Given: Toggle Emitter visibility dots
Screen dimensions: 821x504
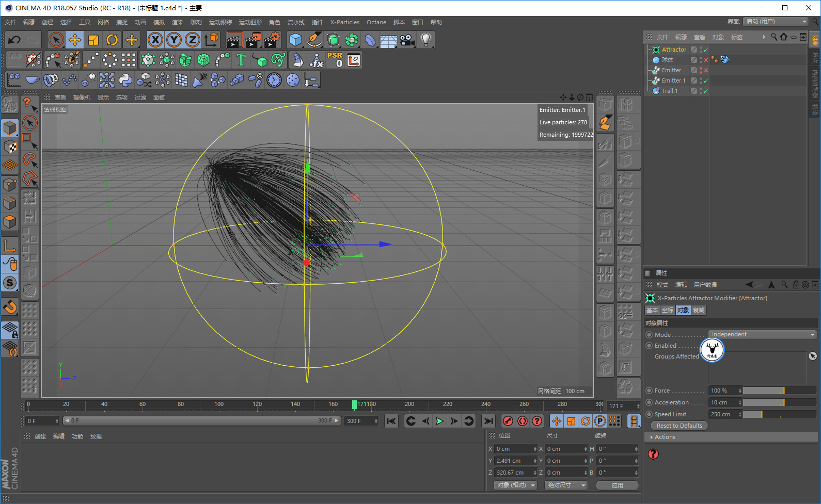Looking at the screenshot, I should (701, 70).
